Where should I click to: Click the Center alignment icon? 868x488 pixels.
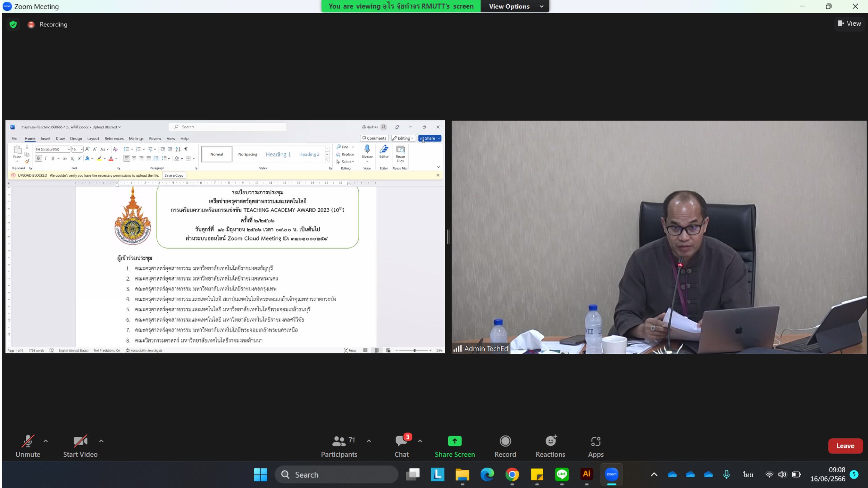click(x=134, y=158)
